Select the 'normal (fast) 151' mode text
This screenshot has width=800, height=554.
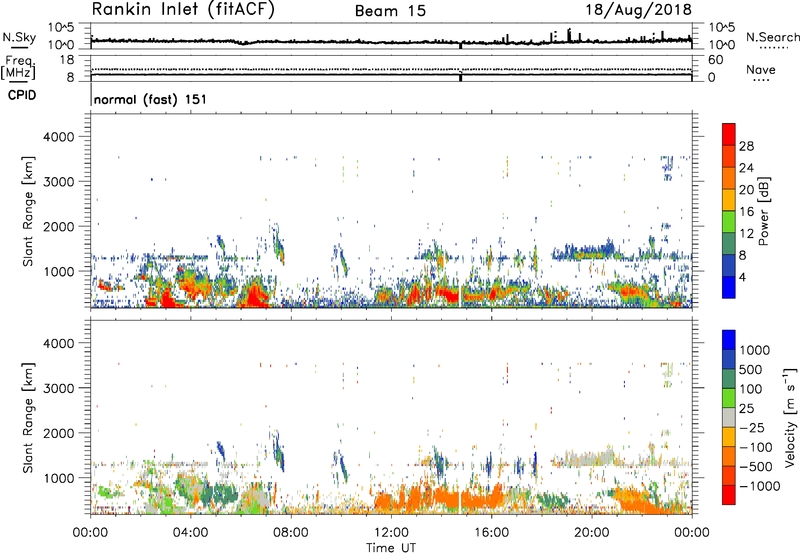coord(151,99)
